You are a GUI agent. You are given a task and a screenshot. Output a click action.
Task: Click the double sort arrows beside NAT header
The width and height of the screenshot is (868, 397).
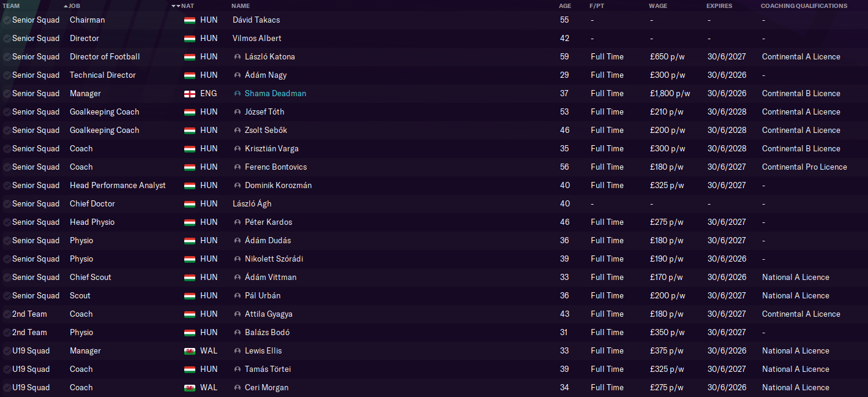pos(176,6)
